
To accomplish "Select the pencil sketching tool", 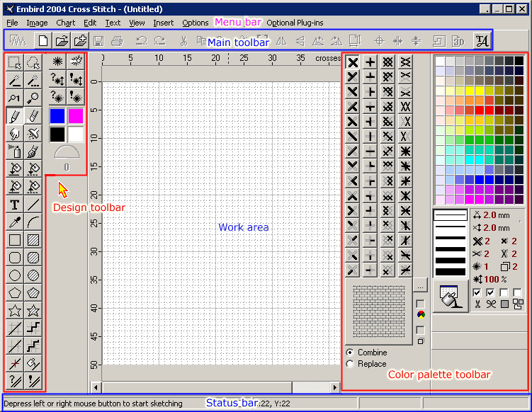I will click(15, 115).
